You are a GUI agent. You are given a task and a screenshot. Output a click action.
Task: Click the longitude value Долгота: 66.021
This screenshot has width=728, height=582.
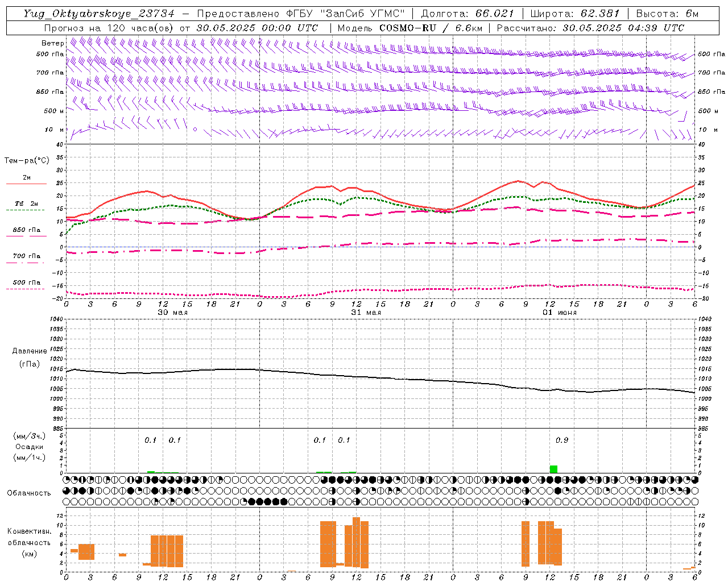pyautogui.click(x=468, y=14)
